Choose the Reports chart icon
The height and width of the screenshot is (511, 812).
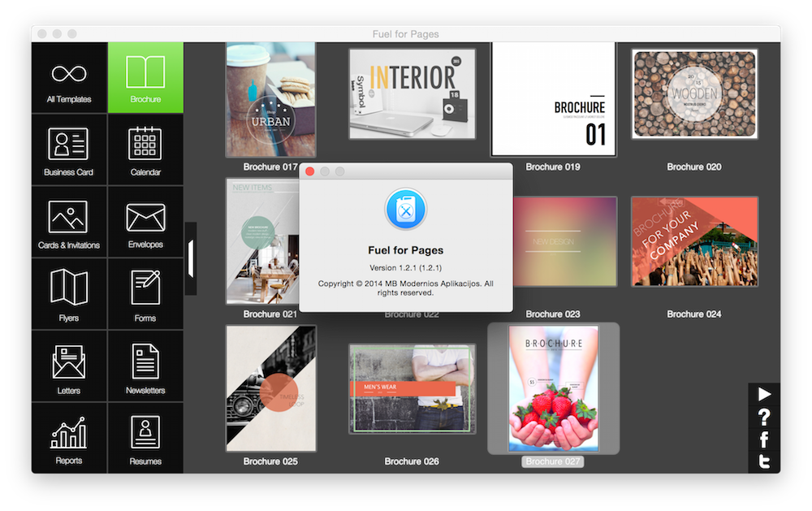click(69, 433)
